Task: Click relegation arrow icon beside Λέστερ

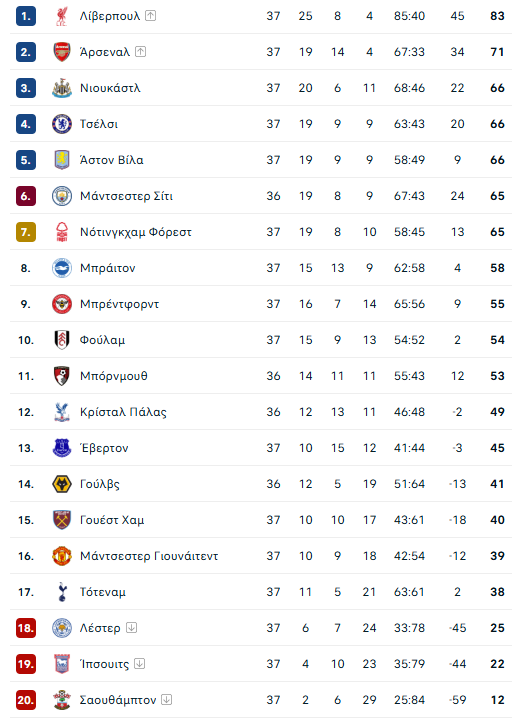Action: (x=131, y=627)
